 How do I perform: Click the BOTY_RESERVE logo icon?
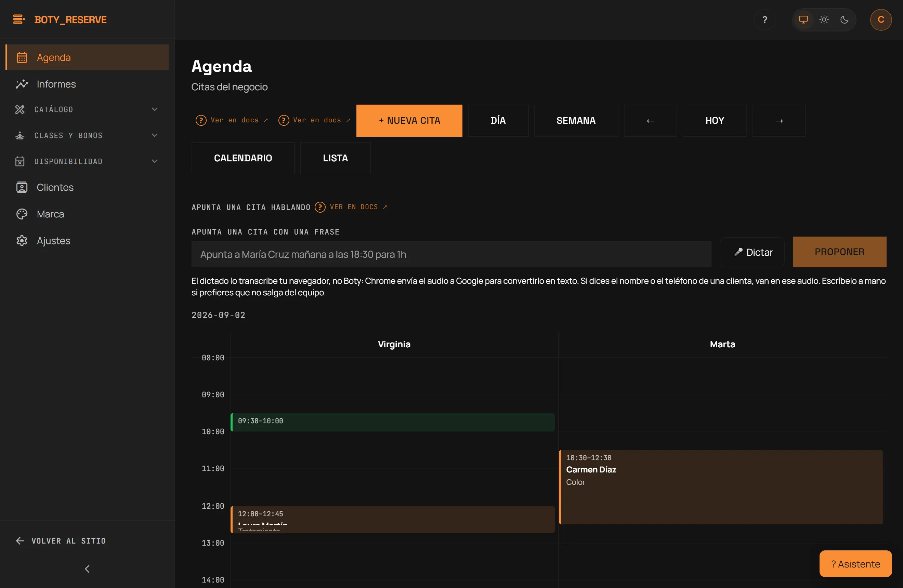(18, 19)
